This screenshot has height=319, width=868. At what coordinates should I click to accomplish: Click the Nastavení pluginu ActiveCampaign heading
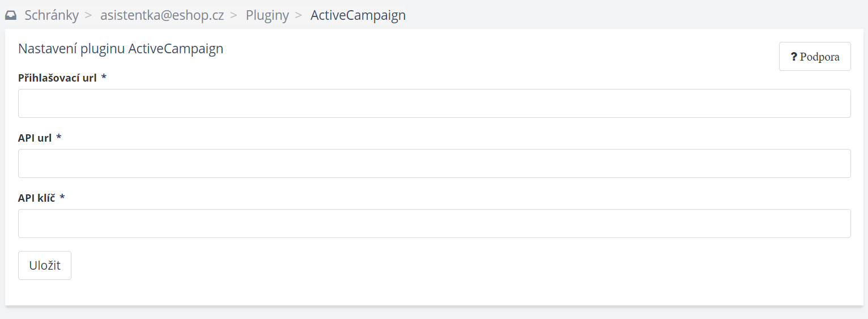pos(121,49)
